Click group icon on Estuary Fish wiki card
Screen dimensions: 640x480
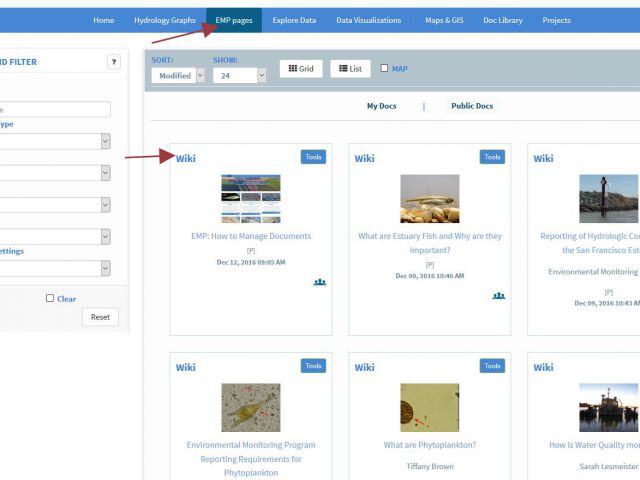click(498, 296)
